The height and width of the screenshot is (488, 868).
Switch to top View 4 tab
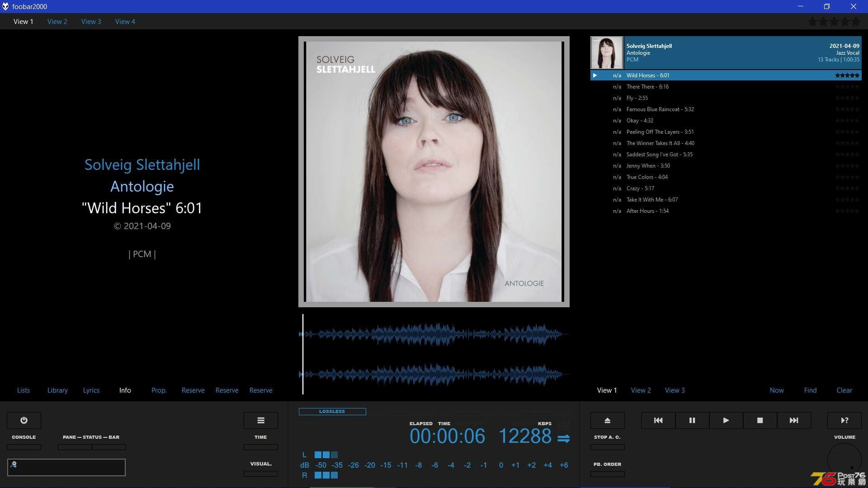click(x=125, y=21)
